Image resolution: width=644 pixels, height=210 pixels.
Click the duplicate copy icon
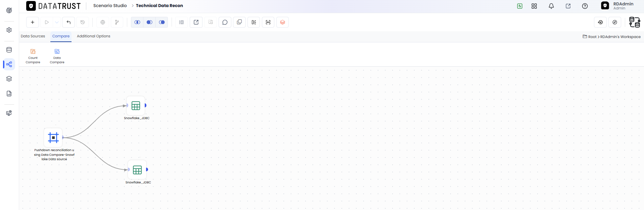(239, 22)
